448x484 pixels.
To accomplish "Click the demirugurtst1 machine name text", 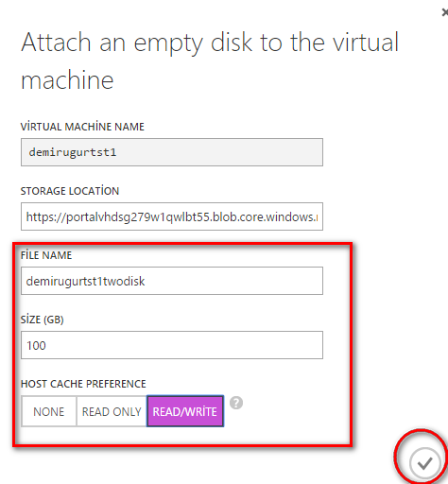I will pos(73,152).
